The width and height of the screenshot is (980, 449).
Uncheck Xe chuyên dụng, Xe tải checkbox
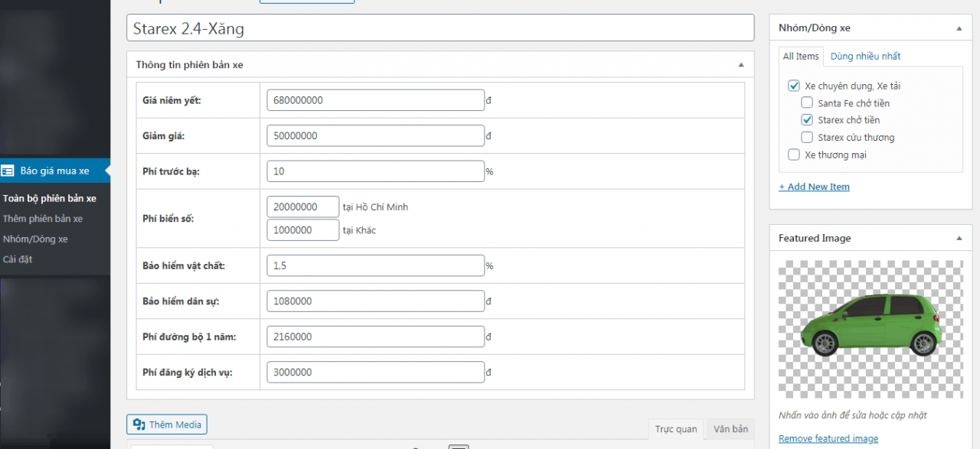[794, 86]
